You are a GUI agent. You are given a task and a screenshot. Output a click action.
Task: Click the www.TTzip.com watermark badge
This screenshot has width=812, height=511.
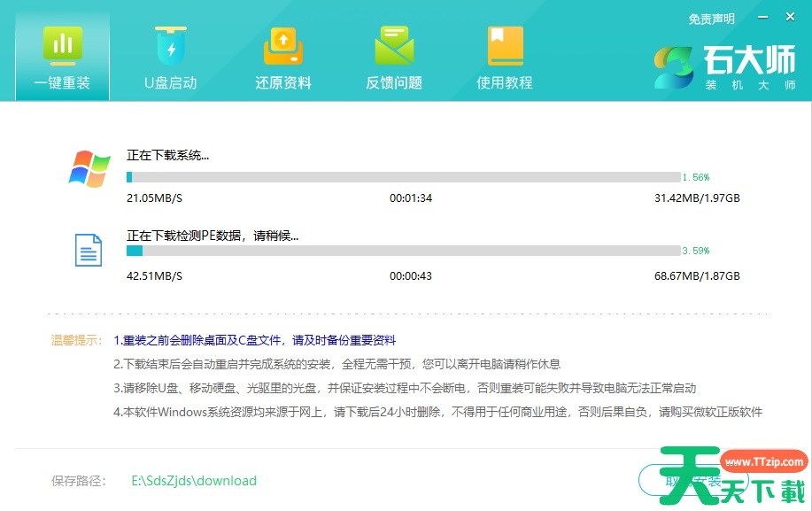click(763, 461)
